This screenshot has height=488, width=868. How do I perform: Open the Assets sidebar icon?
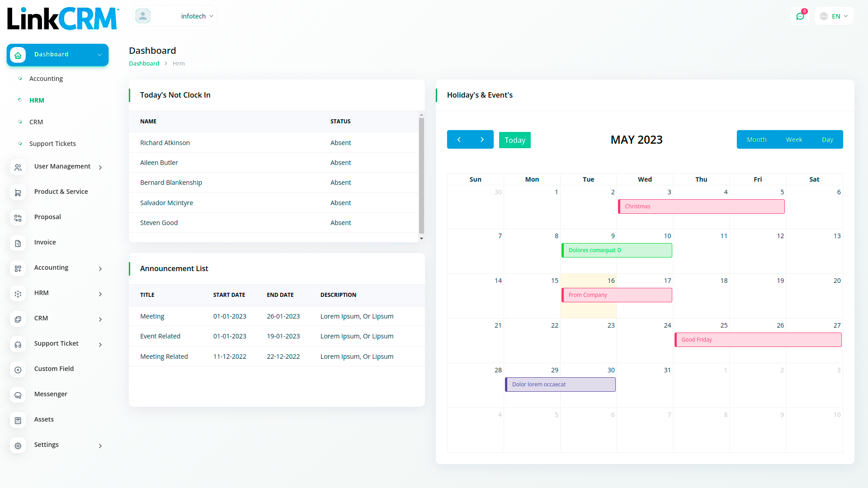18,420
